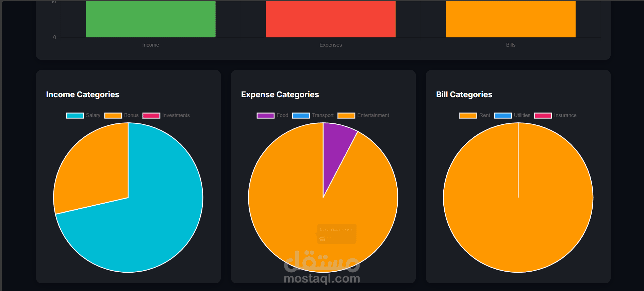644x291 pixels.
Task: Click the green Income bar
Action: 151,19
